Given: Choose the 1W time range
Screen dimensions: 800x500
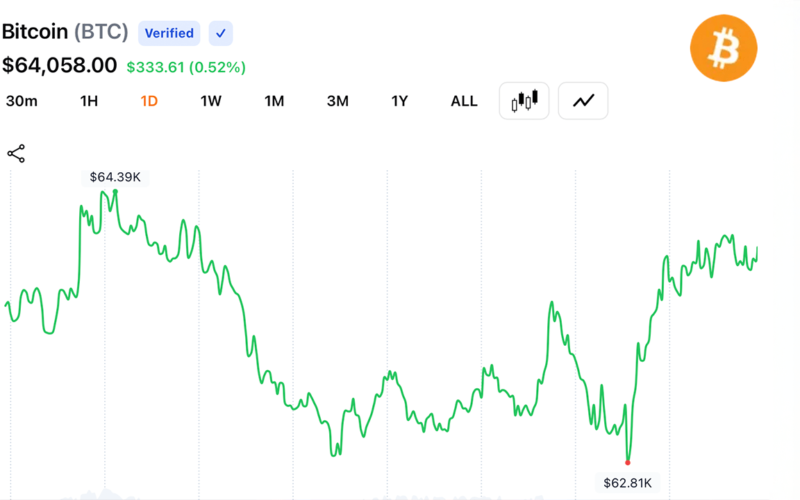Looking at the screenshot, I should click(x=211, y=101).
